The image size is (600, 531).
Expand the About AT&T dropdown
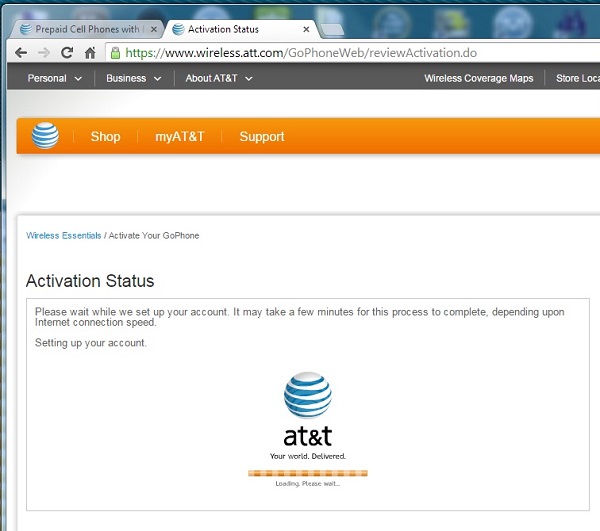tap(219, 78)
